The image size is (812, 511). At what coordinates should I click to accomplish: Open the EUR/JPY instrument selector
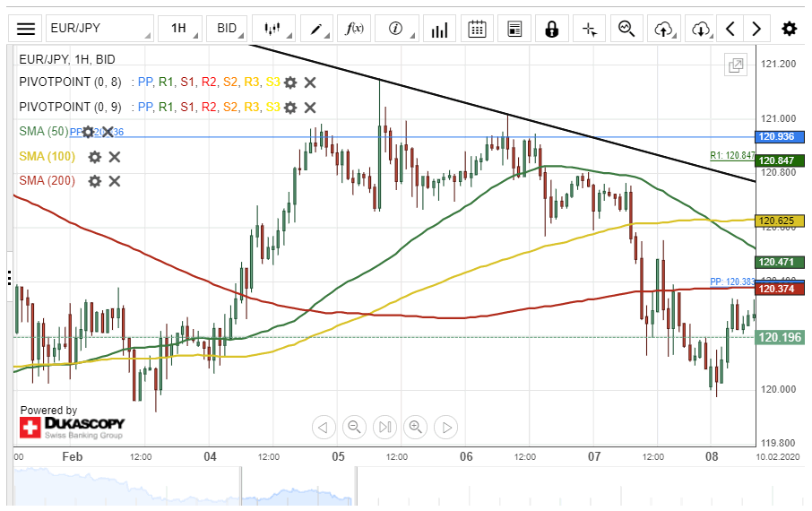click(x=99, y=29)
